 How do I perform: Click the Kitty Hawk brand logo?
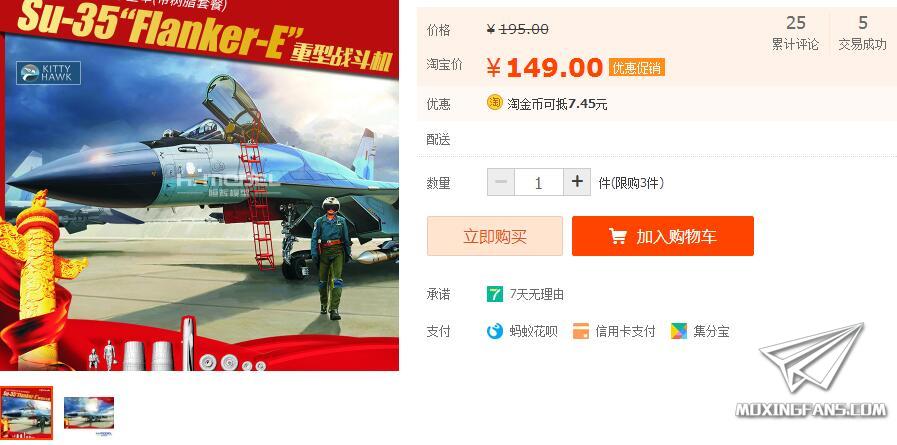click(x=49, y=73)
